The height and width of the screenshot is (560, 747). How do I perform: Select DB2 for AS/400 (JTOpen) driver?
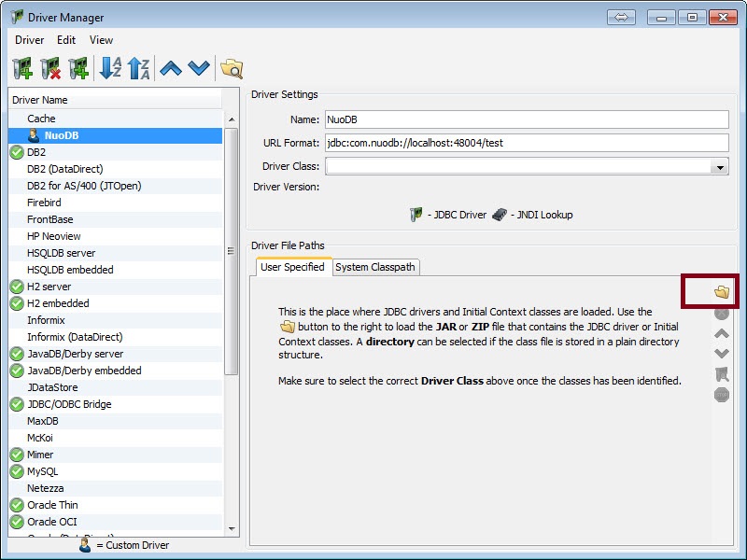click(x=115, y=186)
